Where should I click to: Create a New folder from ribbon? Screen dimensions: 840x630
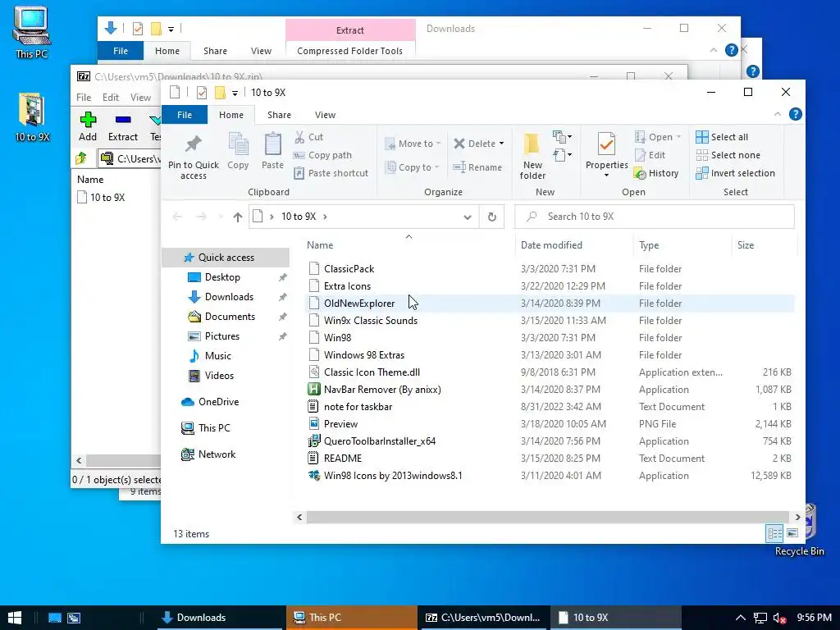tap(532, 155)
